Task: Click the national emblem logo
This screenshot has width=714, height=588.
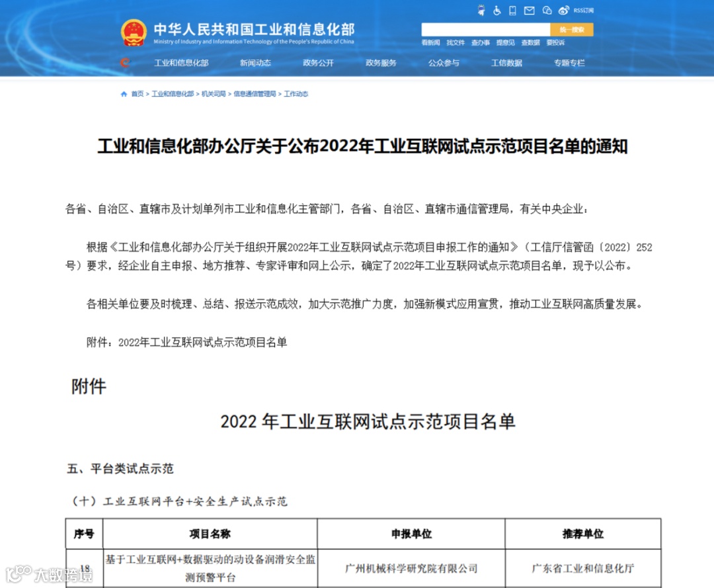Action: 134,33
